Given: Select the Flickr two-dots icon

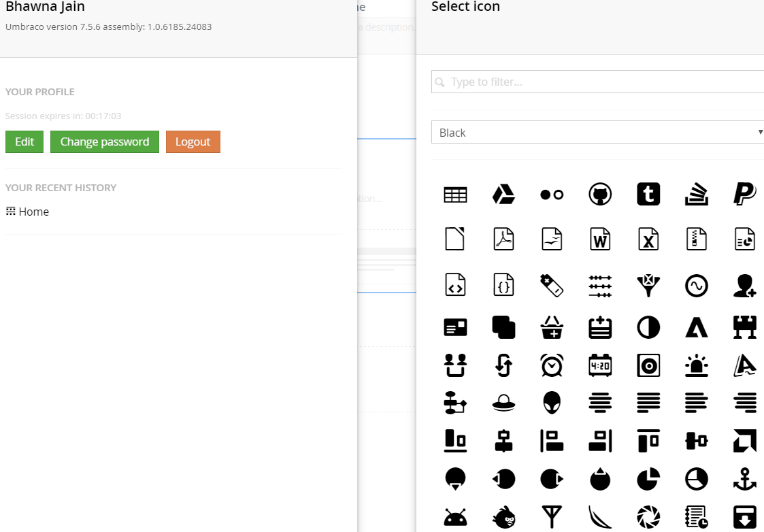Looking at the screenshot, I should (552, 195).
